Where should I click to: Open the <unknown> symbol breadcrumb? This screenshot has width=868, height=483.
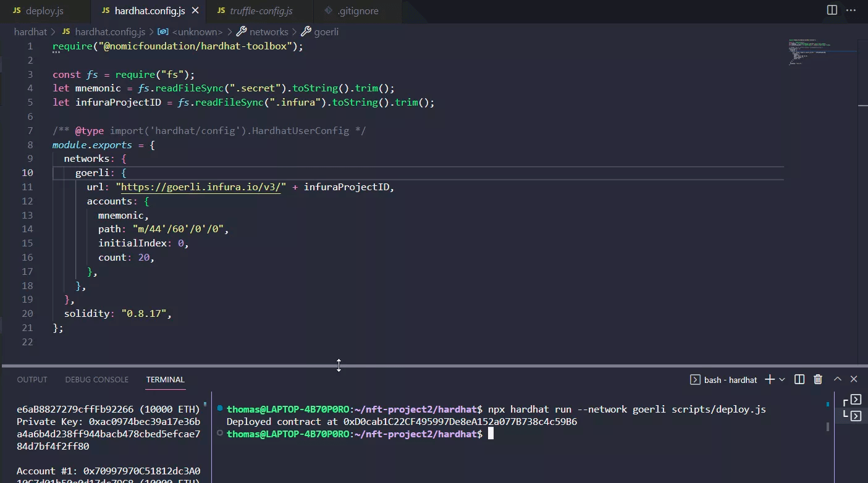197,31
